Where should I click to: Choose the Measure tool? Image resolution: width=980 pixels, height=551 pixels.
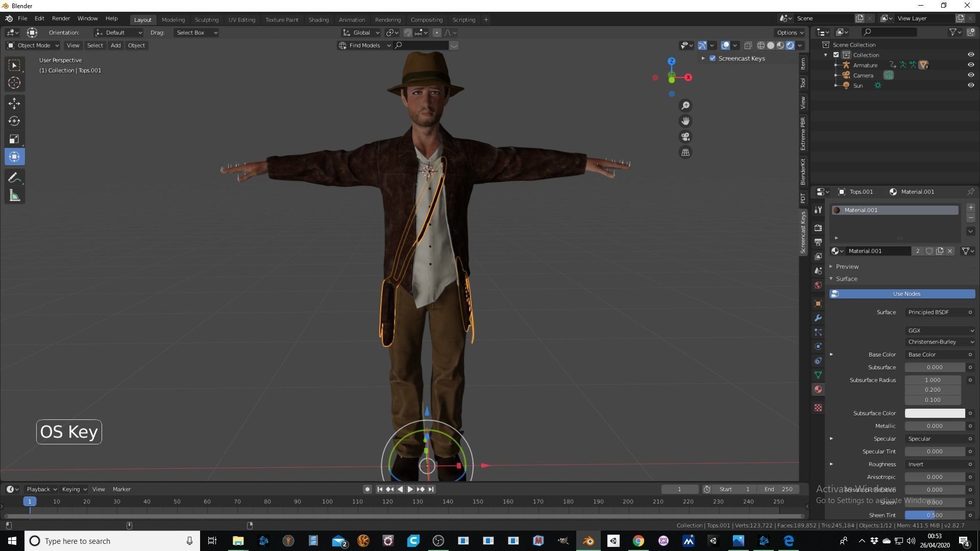[x=14, y=196]
